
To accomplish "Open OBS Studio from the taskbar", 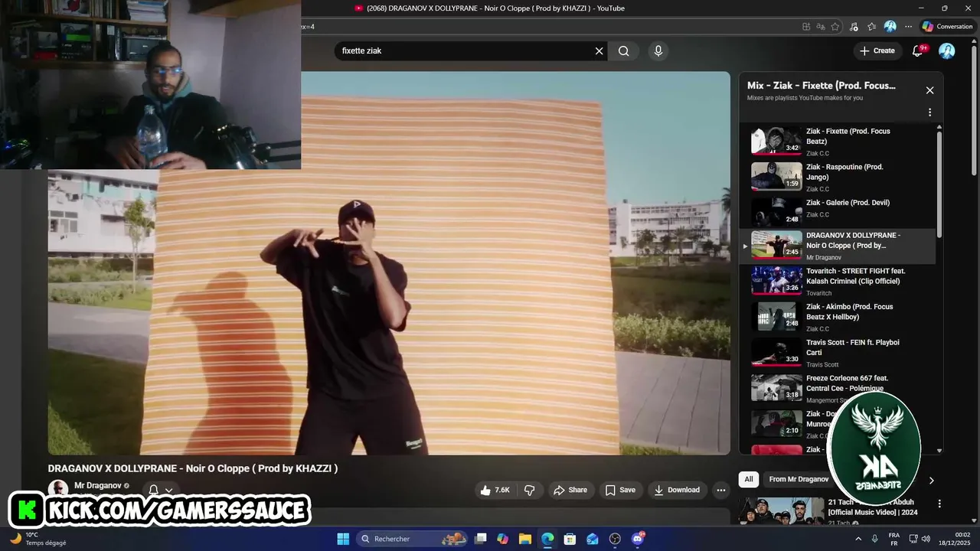I will 615,539.
